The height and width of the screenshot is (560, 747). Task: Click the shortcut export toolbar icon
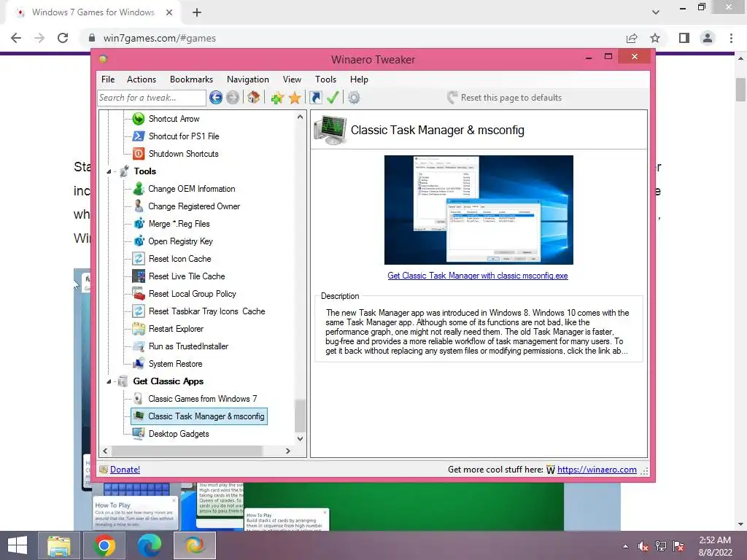point(315,98)
